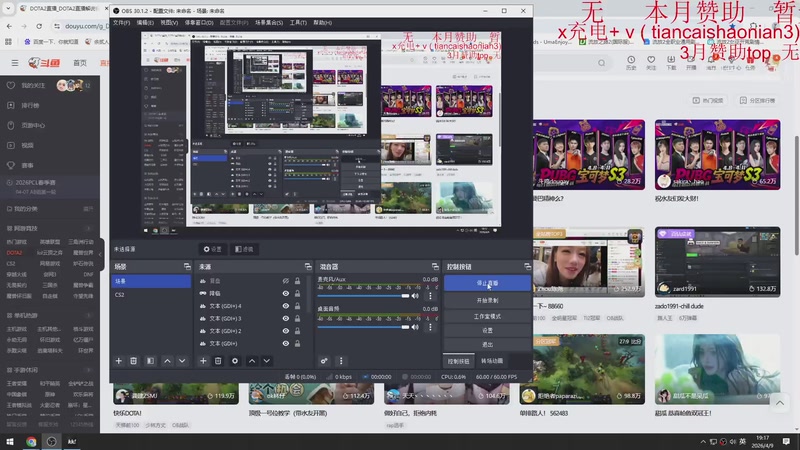Open the 场景集合(S) menu in OBS

tap(269, 22)
